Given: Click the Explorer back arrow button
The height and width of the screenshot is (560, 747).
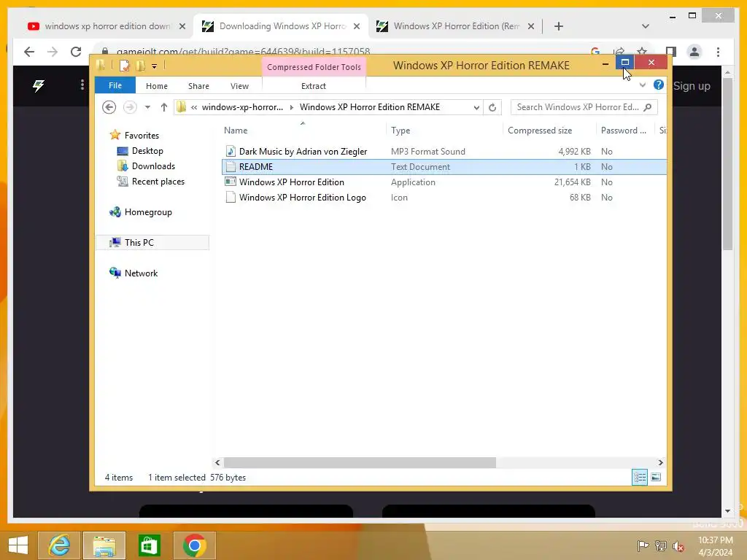Looking at the screenshot, I should coord(109,107).
